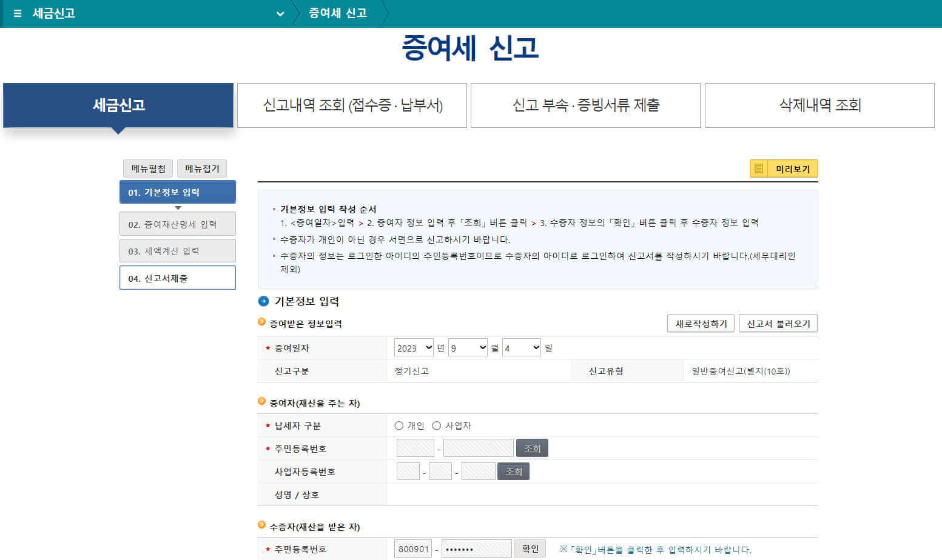Click recipient field showing 800901
Image resolution: width=942 pixels, height=560 pixels.
click(413, 549)
